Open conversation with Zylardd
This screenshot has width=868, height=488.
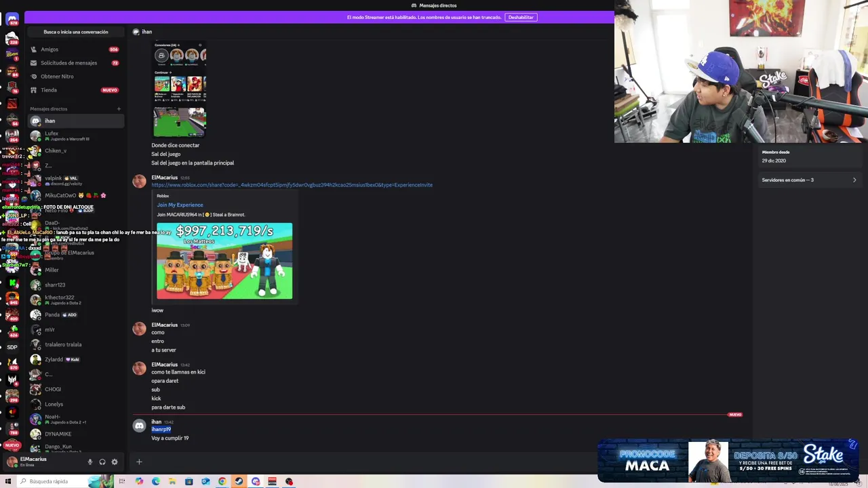click(75, 359)
